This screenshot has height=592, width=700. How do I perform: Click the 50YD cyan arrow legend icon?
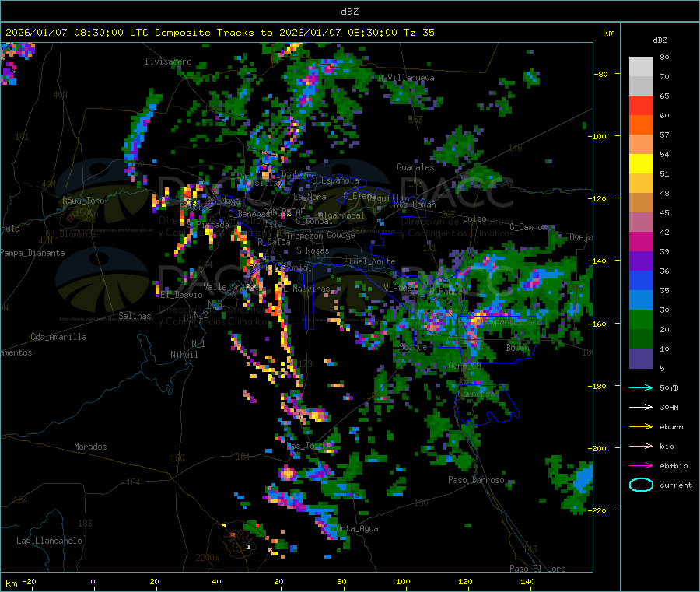pos(641,387)
